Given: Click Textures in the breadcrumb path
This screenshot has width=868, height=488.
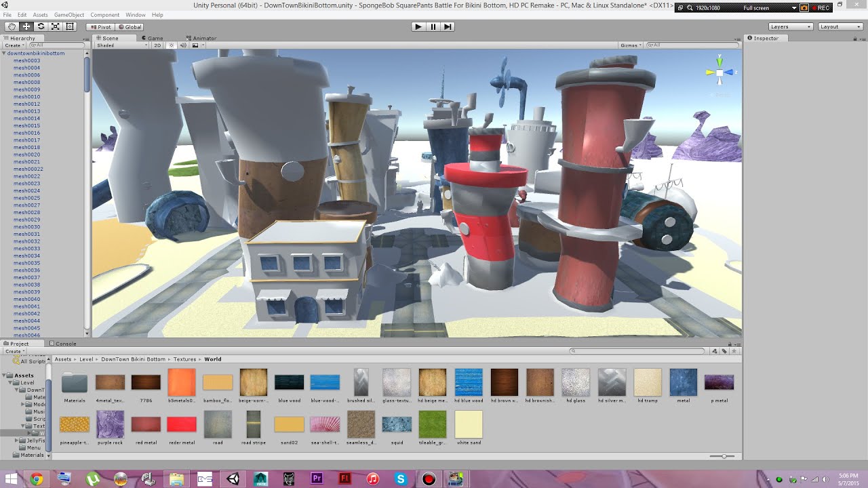Looking at the screenshot, I should coord(184,359).
